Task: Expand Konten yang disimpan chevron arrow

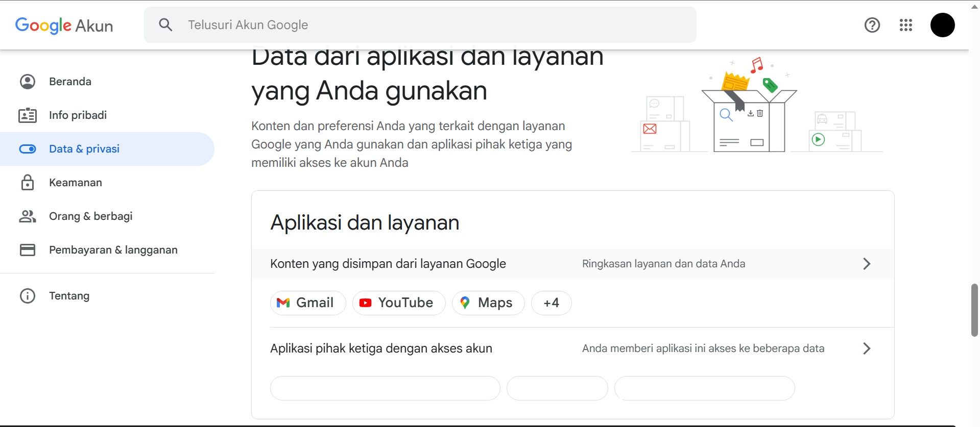Action: coord(866,264)
